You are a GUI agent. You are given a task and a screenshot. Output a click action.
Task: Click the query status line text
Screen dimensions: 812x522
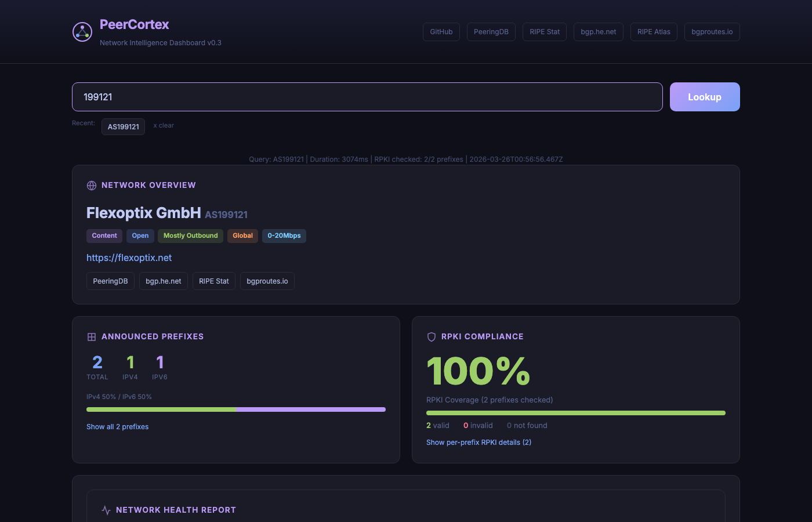406,159
